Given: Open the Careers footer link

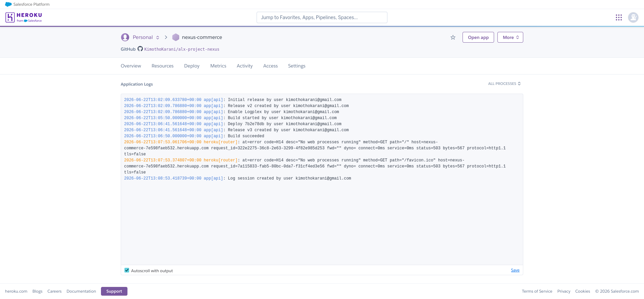Looking at the screenshot, I should [54, 291].
